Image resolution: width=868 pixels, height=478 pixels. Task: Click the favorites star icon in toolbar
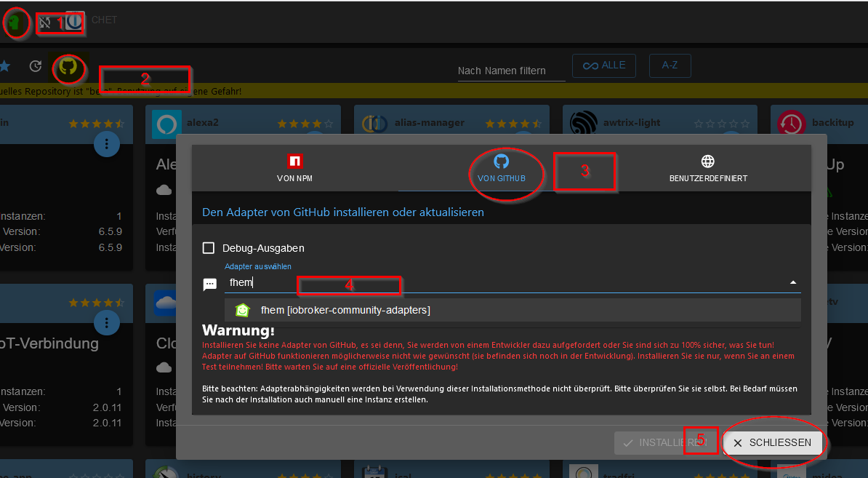[x=5, y=66]
